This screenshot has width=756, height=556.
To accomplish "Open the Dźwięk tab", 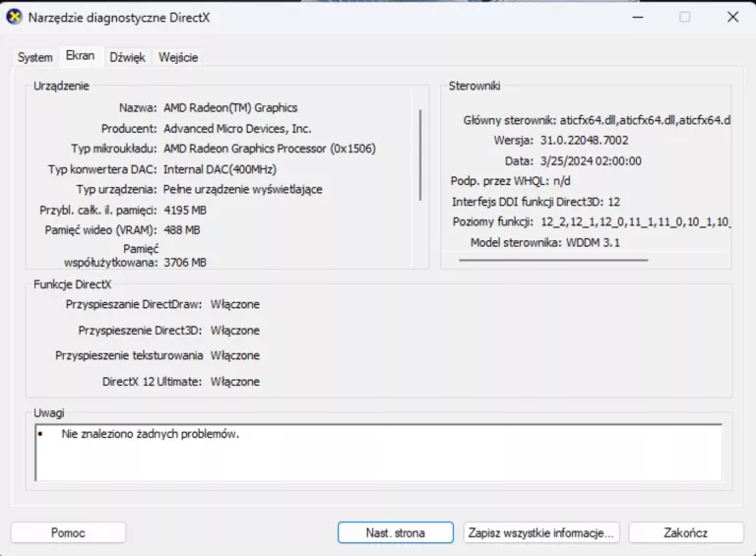I will 127,57.
